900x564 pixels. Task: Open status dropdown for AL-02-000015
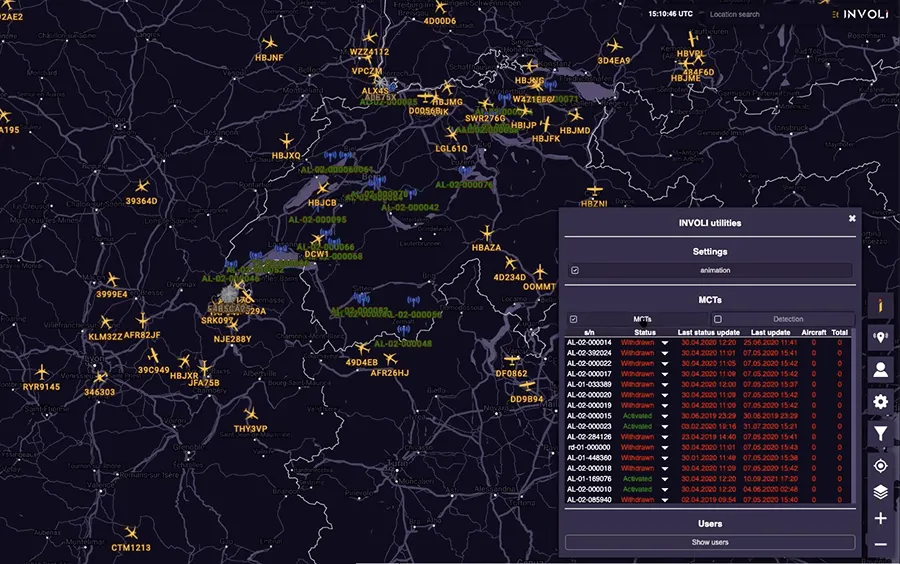(665, 416)
